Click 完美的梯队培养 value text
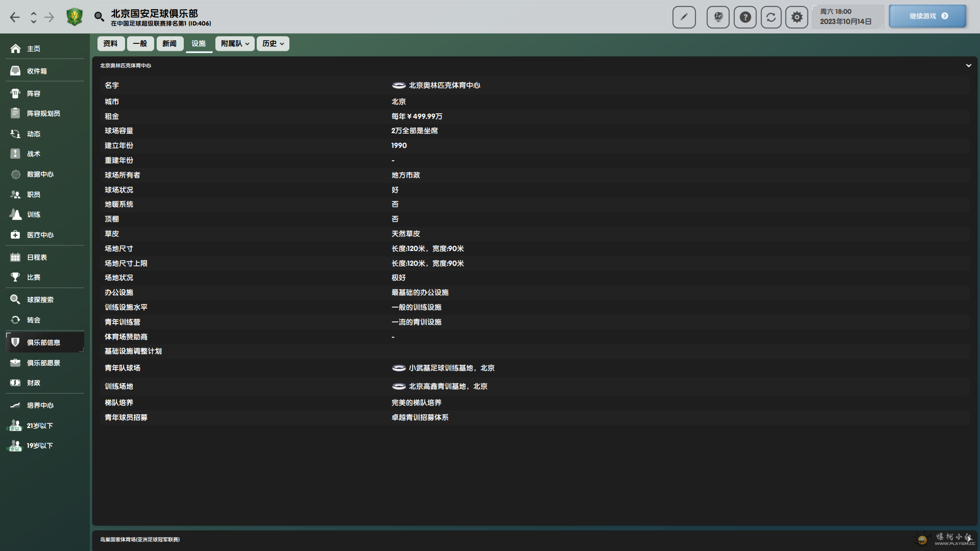Image resolution: width=980 pixels, height=551 pixels. pyautogui.click(x=416, y=403)
